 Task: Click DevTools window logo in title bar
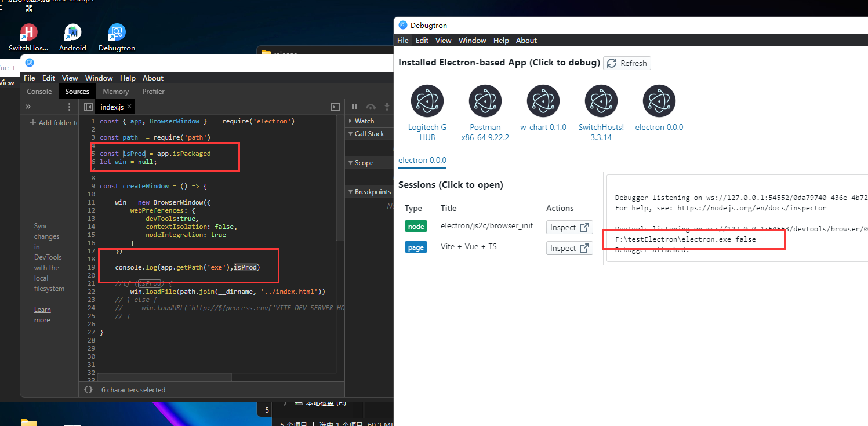(30, 63)
